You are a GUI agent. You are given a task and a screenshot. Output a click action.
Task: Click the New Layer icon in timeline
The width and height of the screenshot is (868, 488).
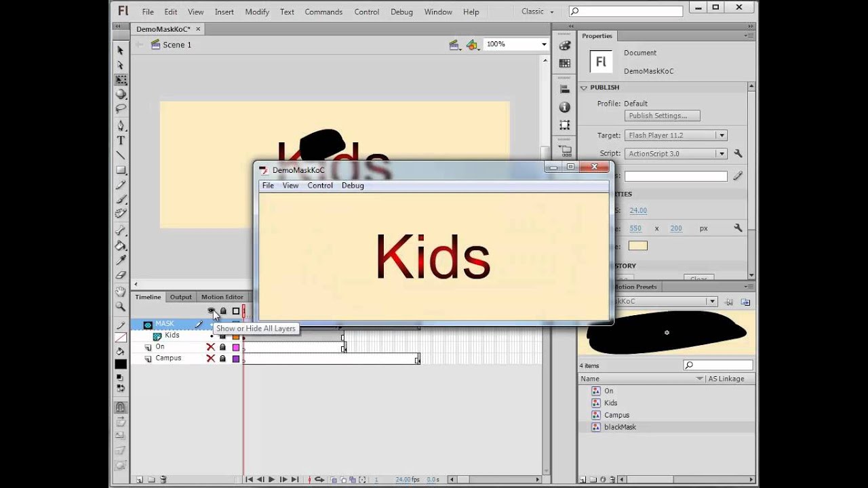140,479
